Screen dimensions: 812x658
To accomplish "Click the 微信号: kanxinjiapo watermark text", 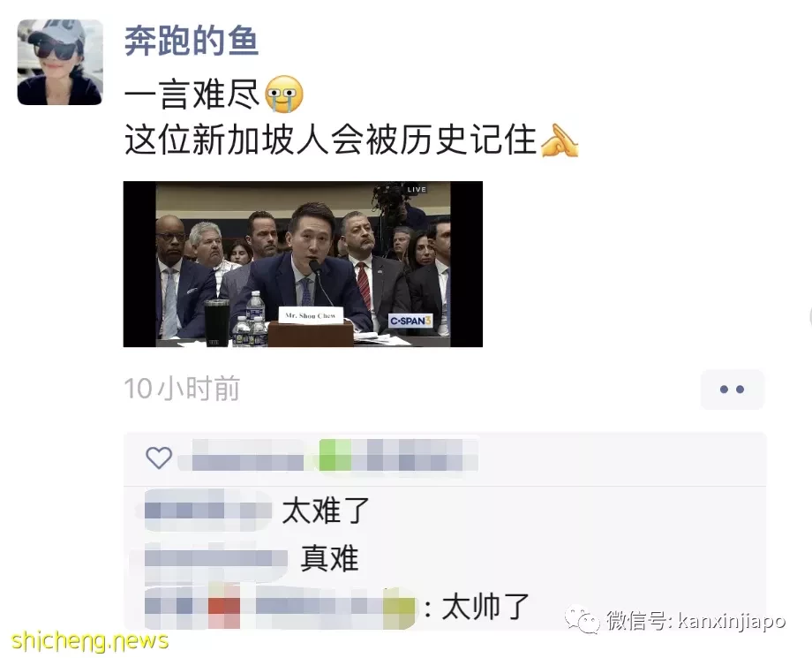I will 696,620.
